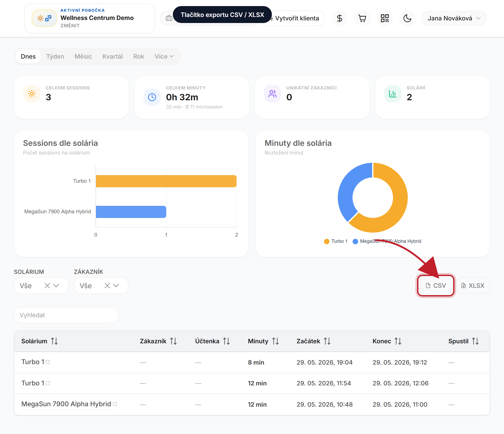Click the orange Turbo 1 legend dot
504x434 pixels.
click(x=327, y=241)
